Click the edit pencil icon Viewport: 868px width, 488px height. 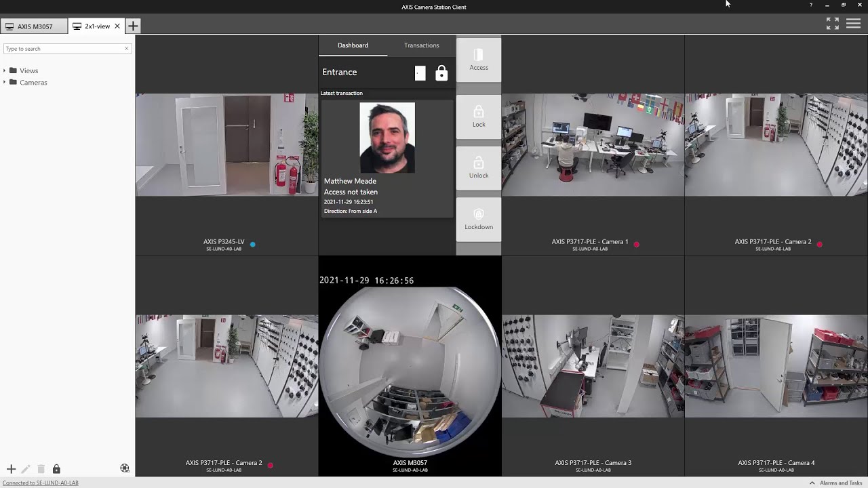26,469
